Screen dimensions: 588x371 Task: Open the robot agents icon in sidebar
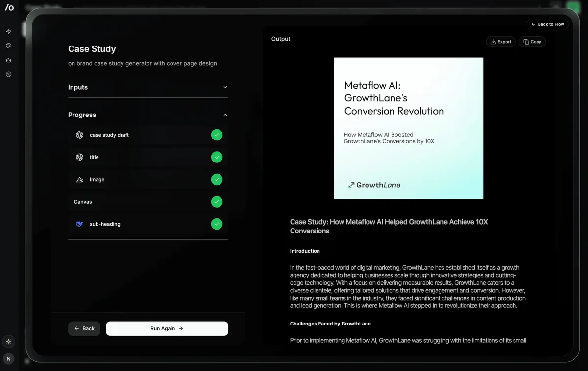(8, 60)
